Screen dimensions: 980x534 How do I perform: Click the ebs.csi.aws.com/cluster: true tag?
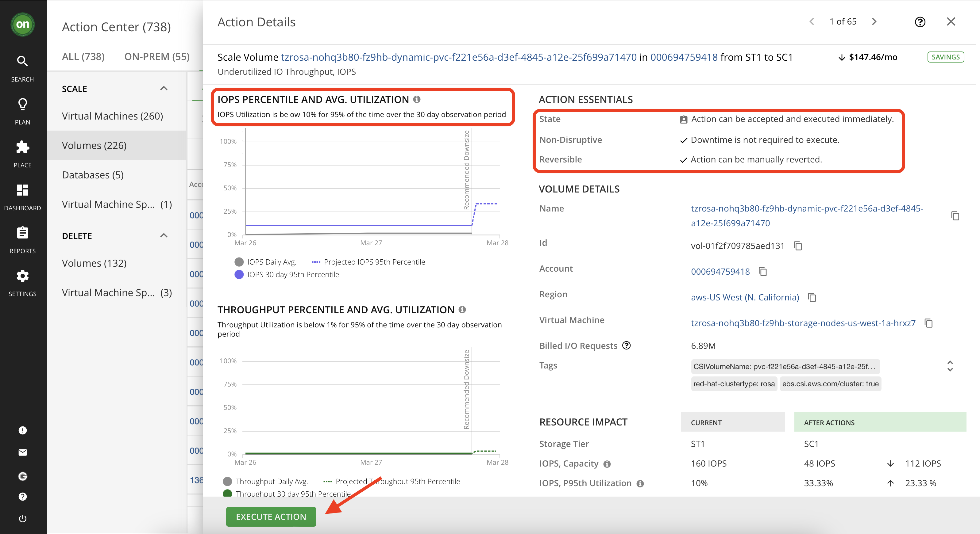pos(830,383)
